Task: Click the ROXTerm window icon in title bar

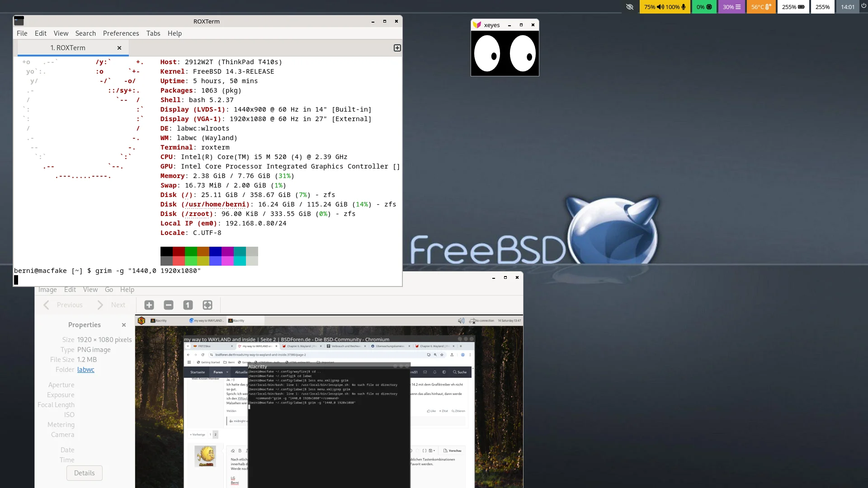Action: (19, 21)
